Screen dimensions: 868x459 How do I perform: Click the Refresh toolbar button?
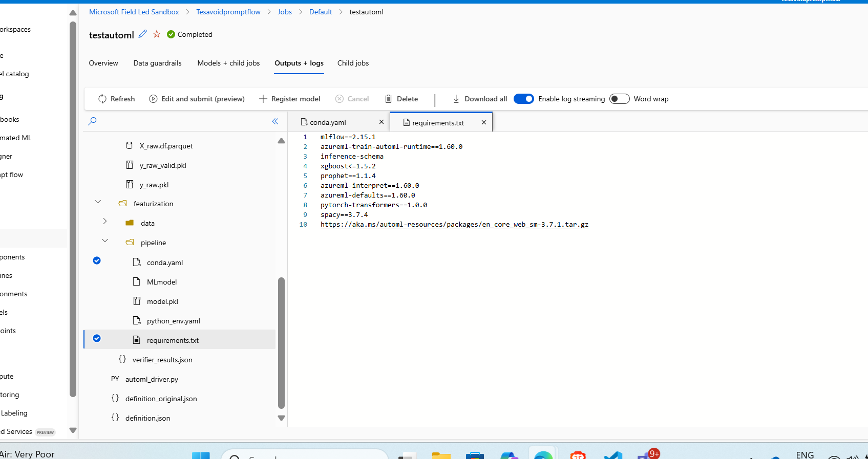pyautogui.click(x=116, y=99)
